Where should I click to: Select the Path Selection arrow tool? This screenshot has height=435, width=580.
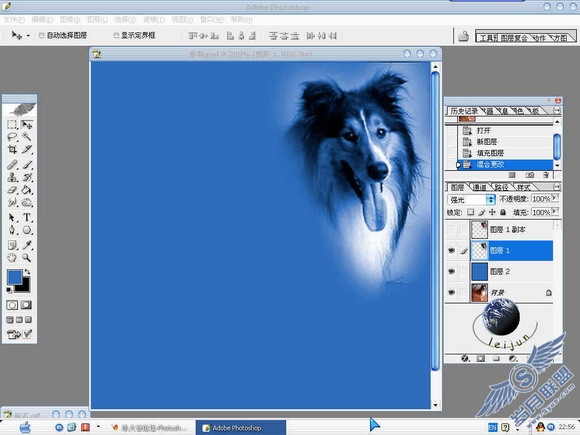click(12, 218)
